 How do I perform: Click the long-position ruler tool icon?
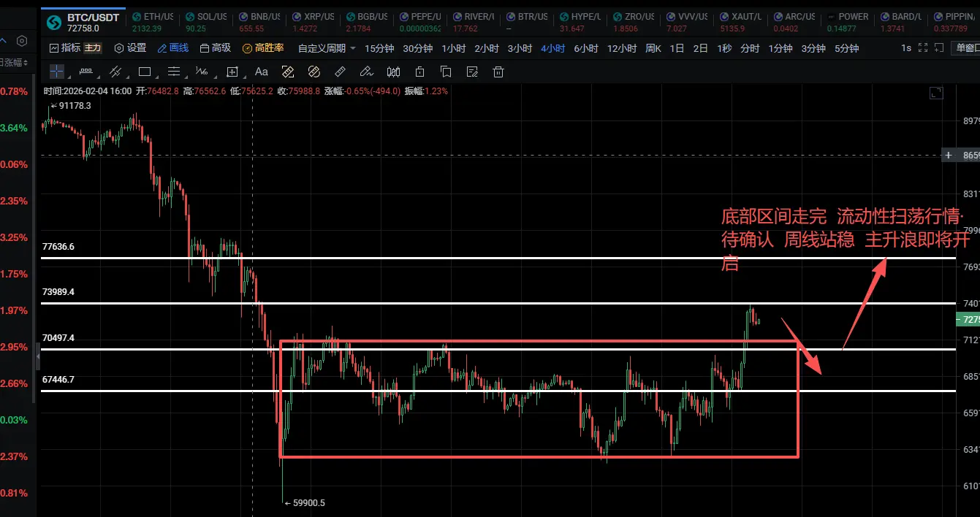point(288,72)
